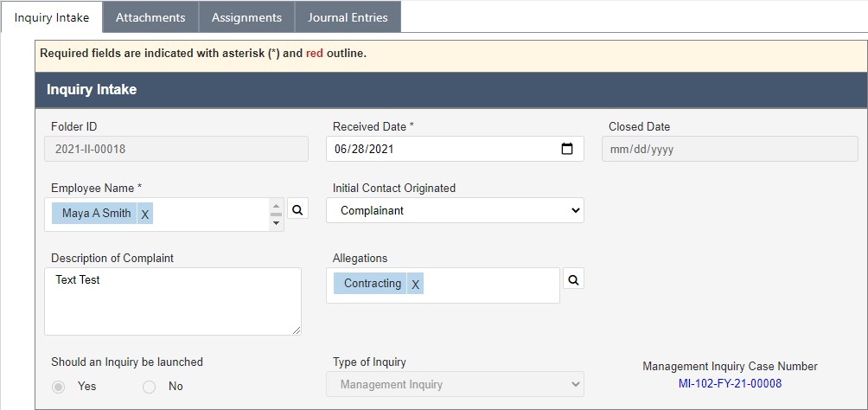Click the Employee Name list up arrow
Image resolution: width=868 pixels, height=410 pixels.
[276, 206]
